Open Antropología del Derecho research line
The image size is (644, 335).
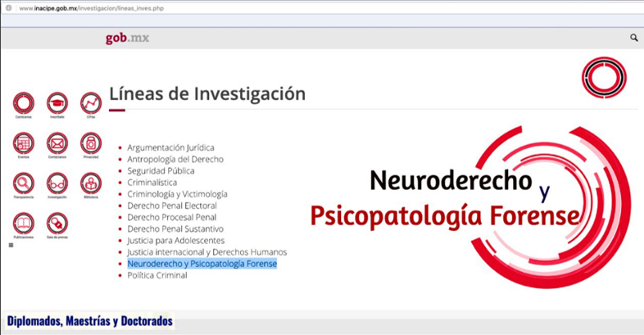pyautogui.click(x=175, y=159)
